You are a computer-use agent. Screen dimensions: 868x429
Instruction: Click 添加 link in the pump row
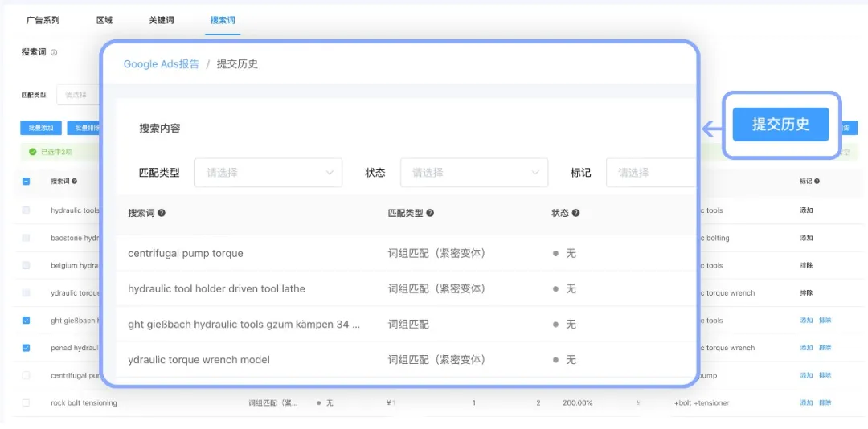806,375
